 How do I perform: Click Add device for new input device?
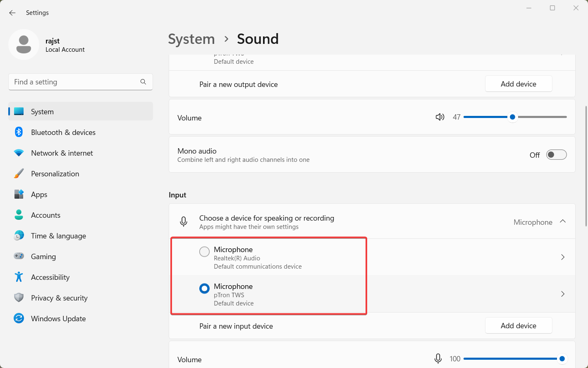(519, 325)
